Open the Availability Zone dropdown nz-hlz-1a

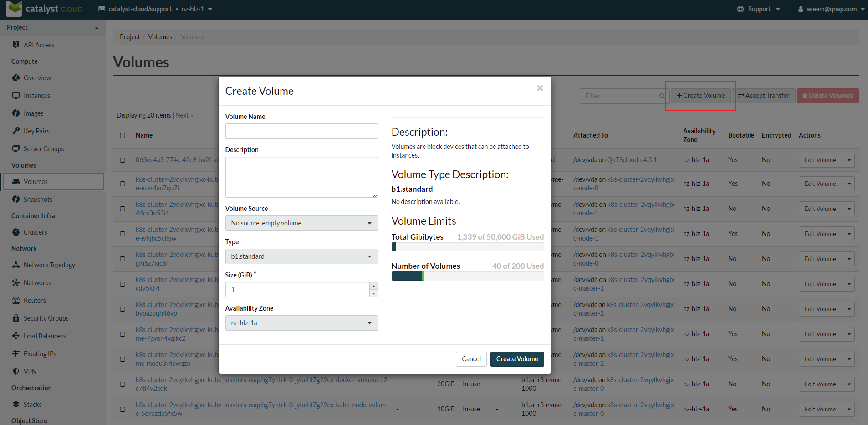pyautogui.click(x=301, y=323)
